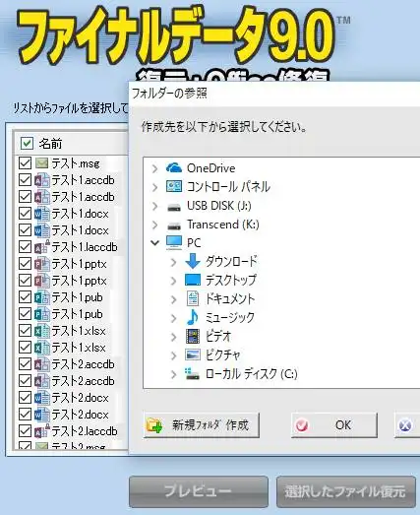Select the ローカル ディスク (C:) drive icon

[192, 373]
